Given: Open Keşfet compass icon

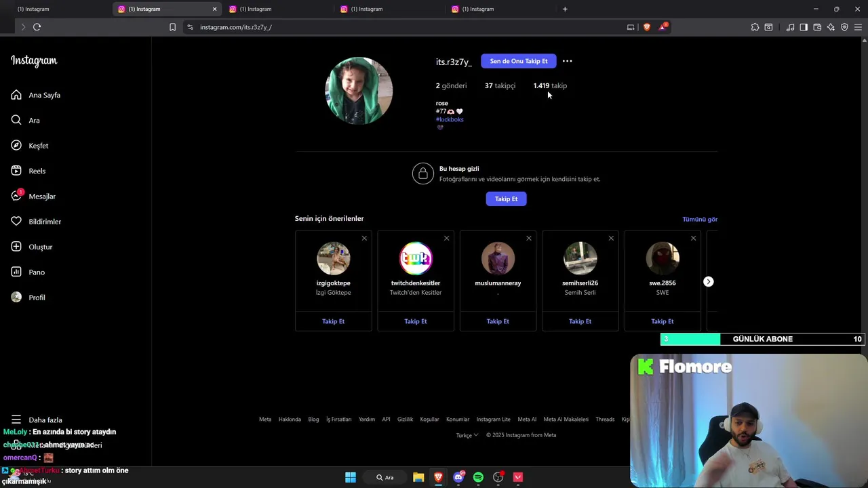Looking at the screenshot, I should [16, 146].
